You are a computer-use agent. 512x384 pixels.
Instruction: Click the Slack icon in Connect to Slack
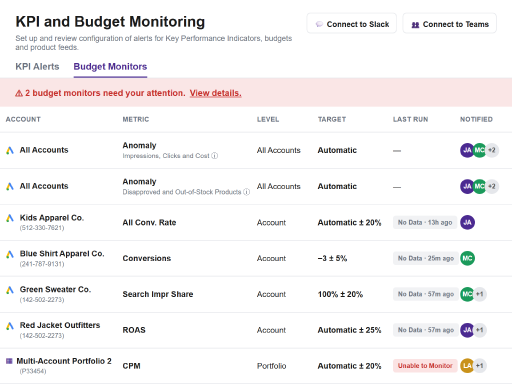[319, 24]
